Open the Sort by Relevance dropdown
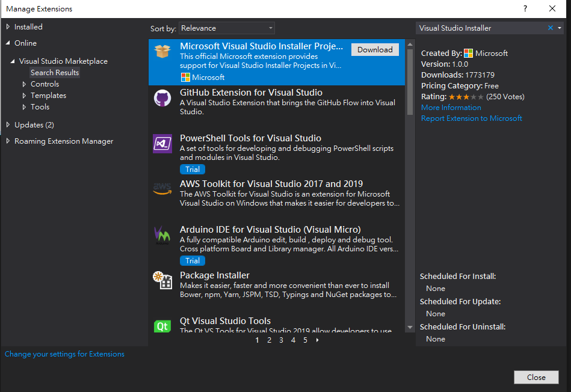 click(226, 28)
